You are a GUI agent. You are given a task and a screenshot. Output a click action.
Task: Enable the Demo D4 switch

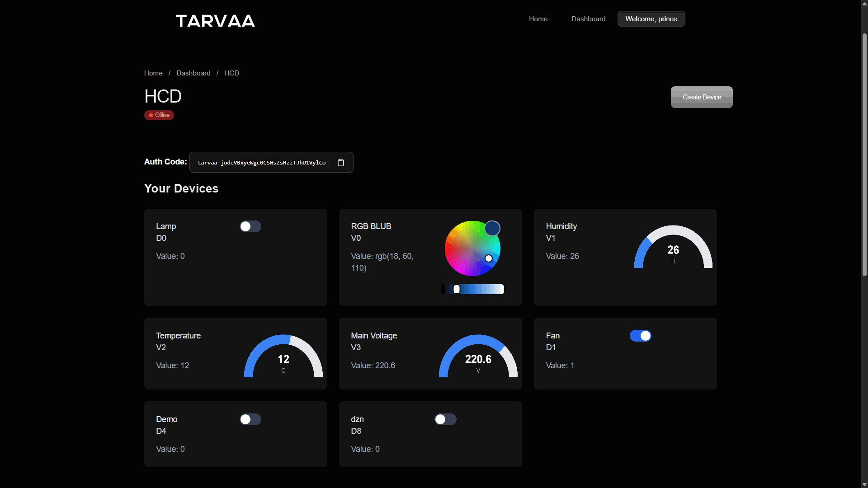[x=250, y=419]
